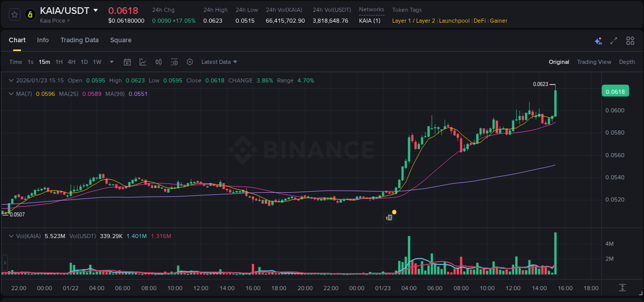Screen dimensions: 644x302
Task: Expand the extra timeframe intervals dropdown
Action: (111, 62)
